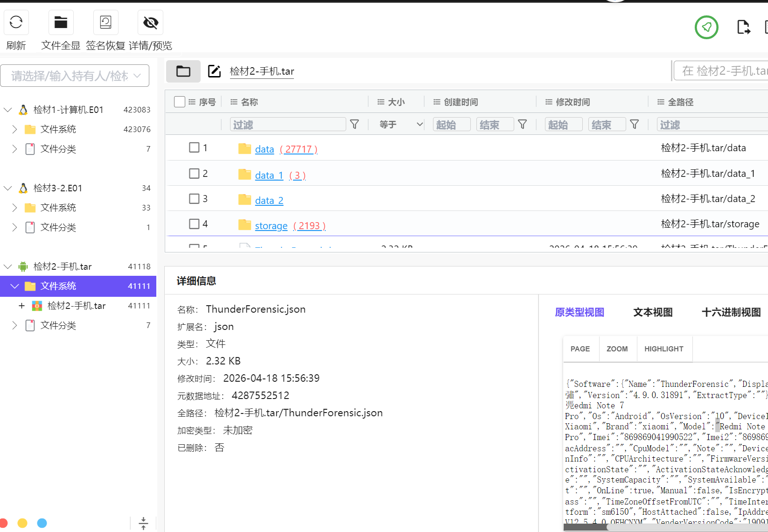
Task: Click the edit path pencil icon
Action: tap(214, 71)
